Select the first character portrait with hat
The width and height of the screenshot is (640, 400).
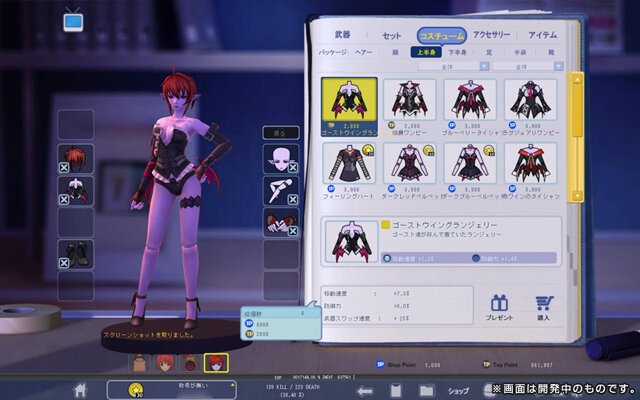pos(140,362)
